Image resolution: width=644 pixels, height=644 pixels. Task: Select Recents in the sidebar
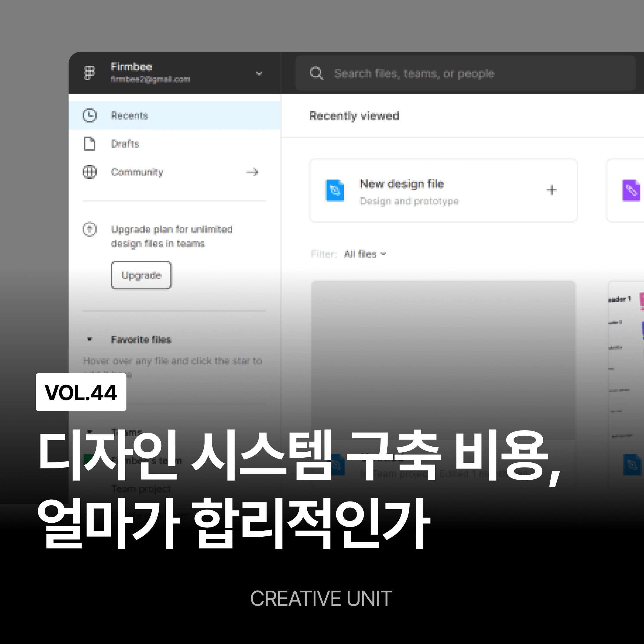[x=129, y=115]
